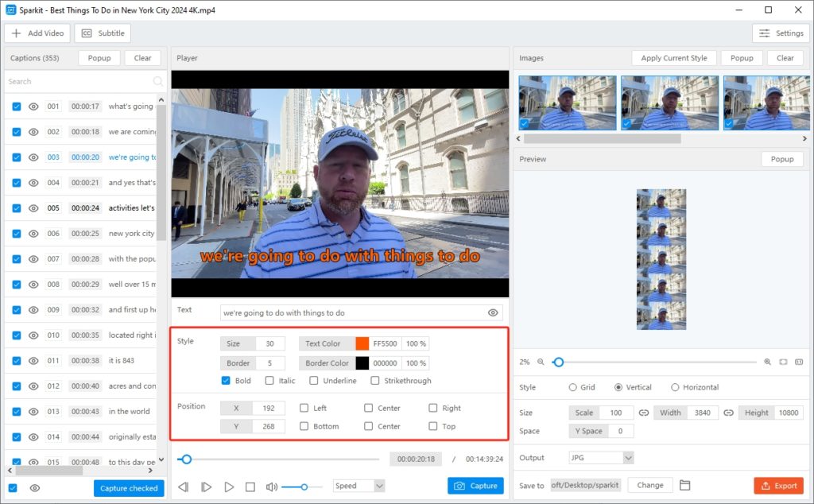Mute audio with the speaker icon
This screenshot has height=504, width=814.
pyautogui.click(x=271, y=487)
